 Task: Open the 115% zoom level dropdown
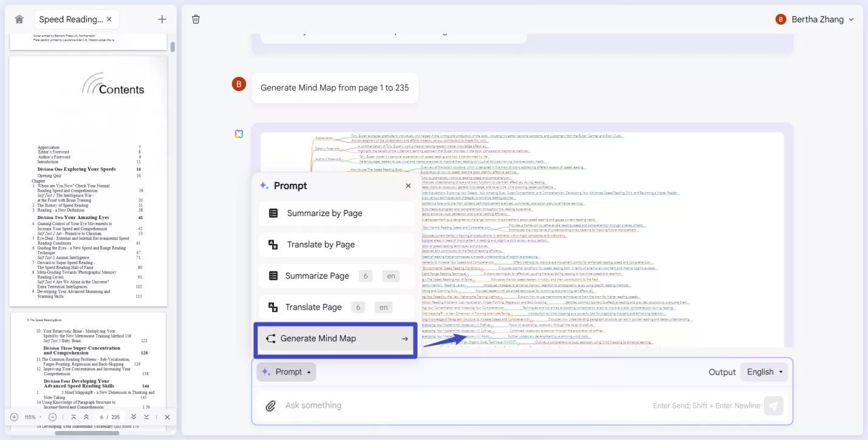pyautogui.click(x=33, y=417)
